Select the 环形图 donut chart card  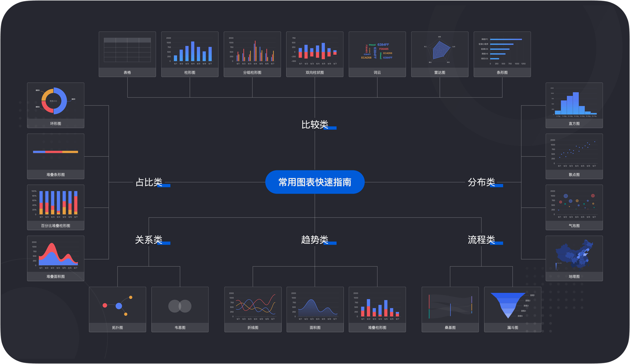click(x=55, y=105)
